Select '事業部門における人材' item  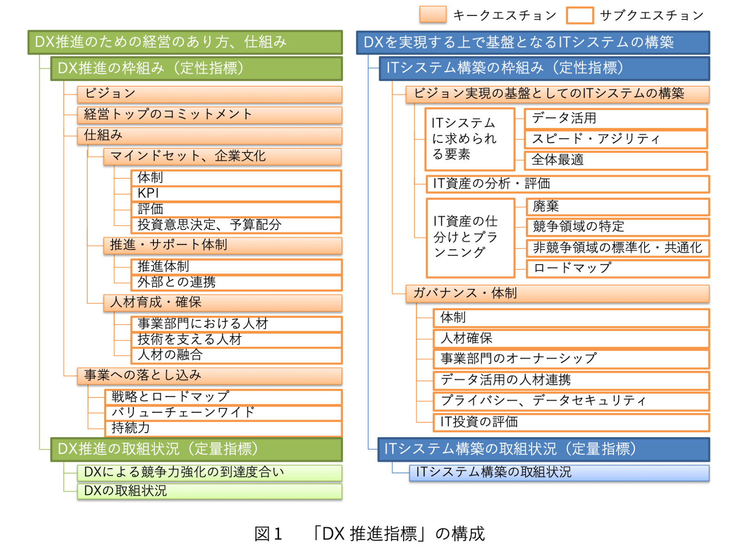(x=236, y=324)
